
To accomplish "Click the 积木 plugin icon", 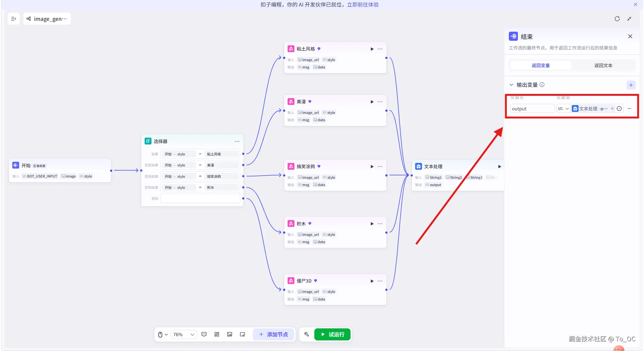I will point(291,224).
